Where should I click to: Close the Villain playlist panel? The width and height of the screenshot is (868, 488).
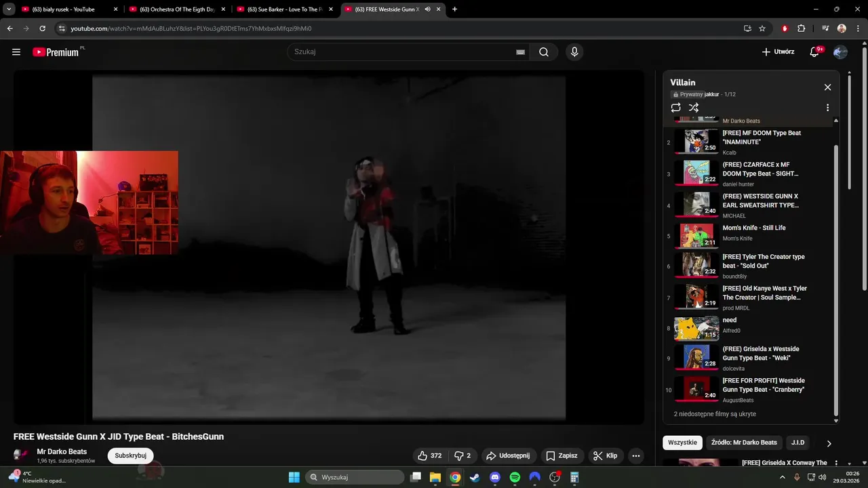click(827, 87)
